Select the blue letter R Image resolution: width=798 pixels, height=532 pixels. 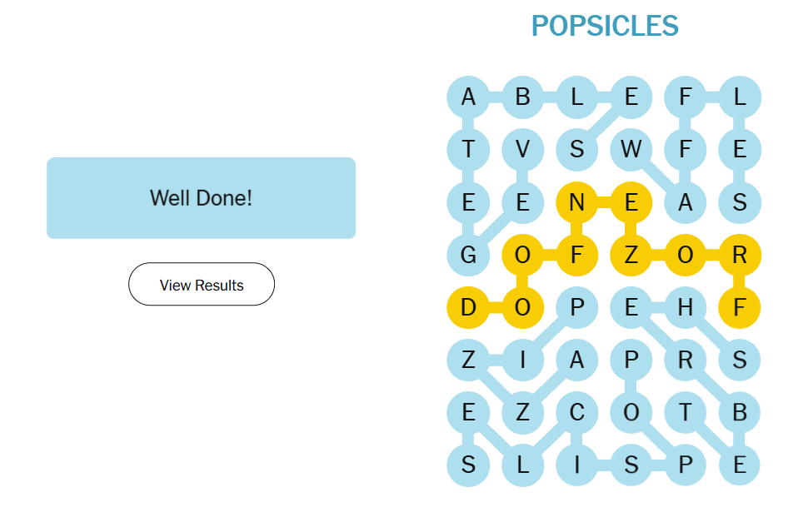tap(685, 360)
